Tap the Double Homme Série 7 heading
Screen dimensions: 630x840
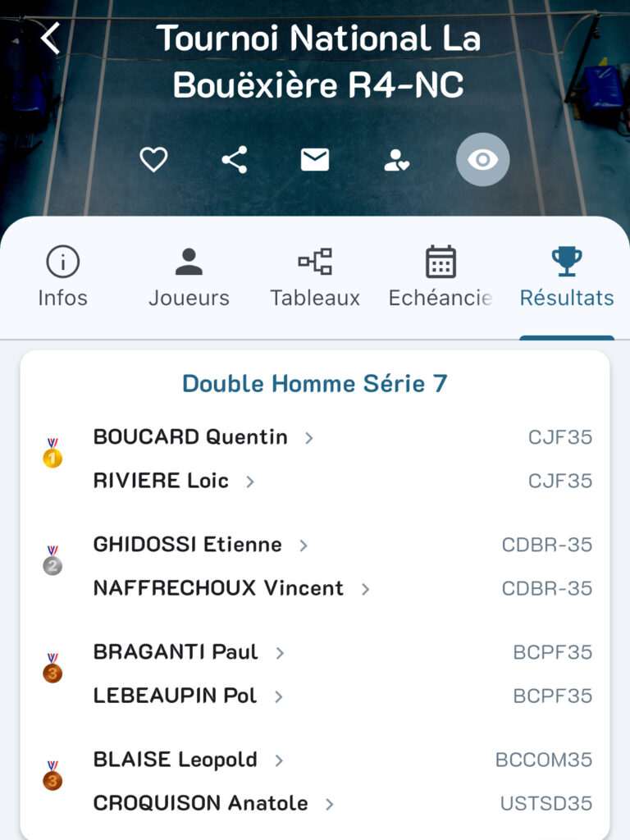tap(315, 383)
